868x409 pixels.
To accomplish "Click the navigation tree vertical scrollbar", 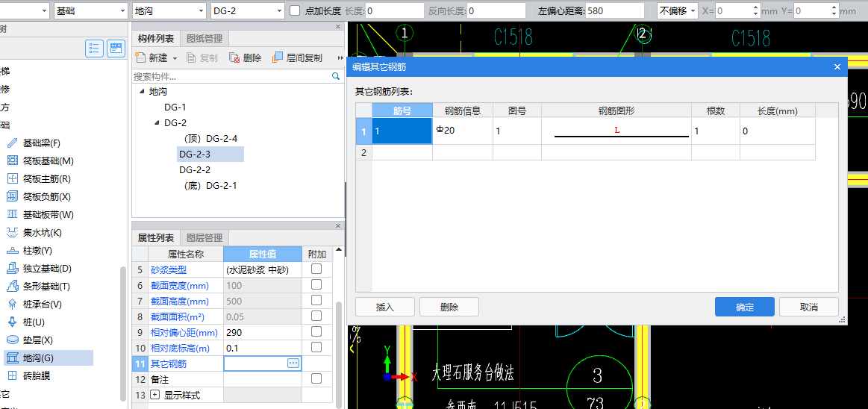I will pos(123,332).
